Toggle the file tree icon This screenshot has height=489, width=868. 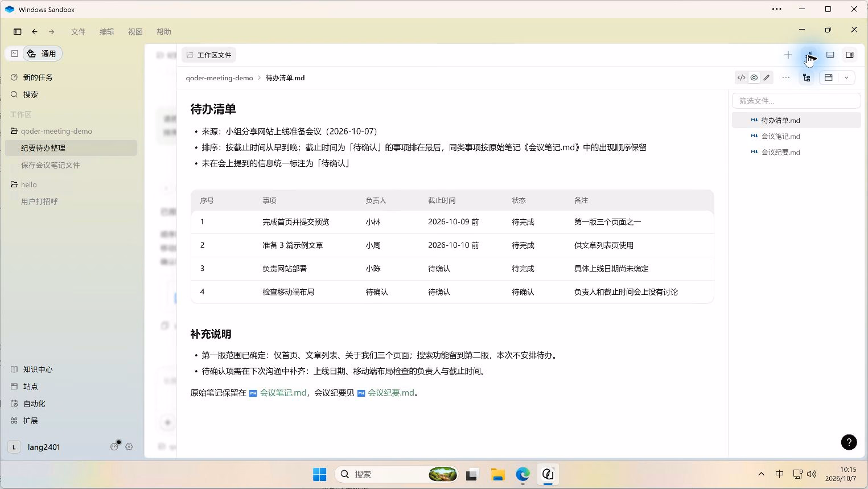[807, 78]
